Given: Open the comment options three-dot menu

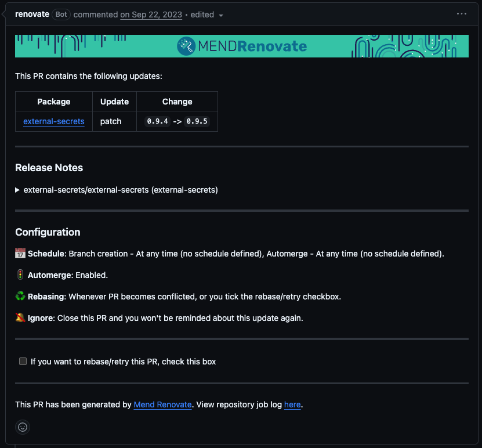Looking at the screenshot, I should coord(461,14).
